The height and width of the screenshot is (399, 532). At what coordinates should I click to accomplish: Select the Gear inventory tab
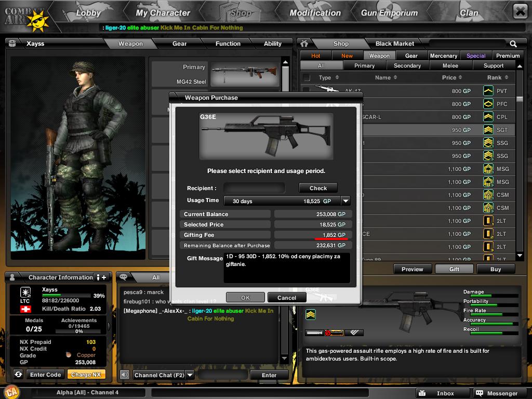click(x=179, y=44)
